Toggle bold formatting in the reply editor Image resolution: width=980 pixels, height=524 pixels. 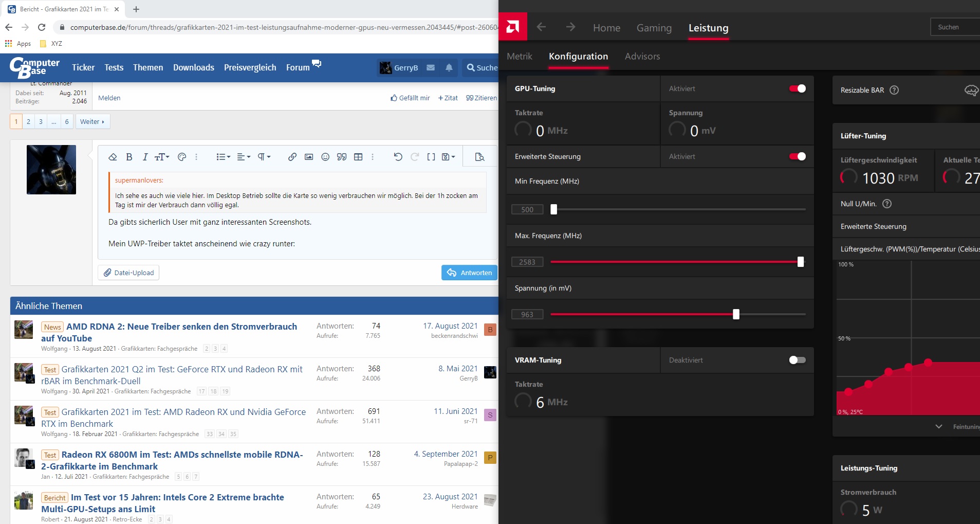point(129,157)
